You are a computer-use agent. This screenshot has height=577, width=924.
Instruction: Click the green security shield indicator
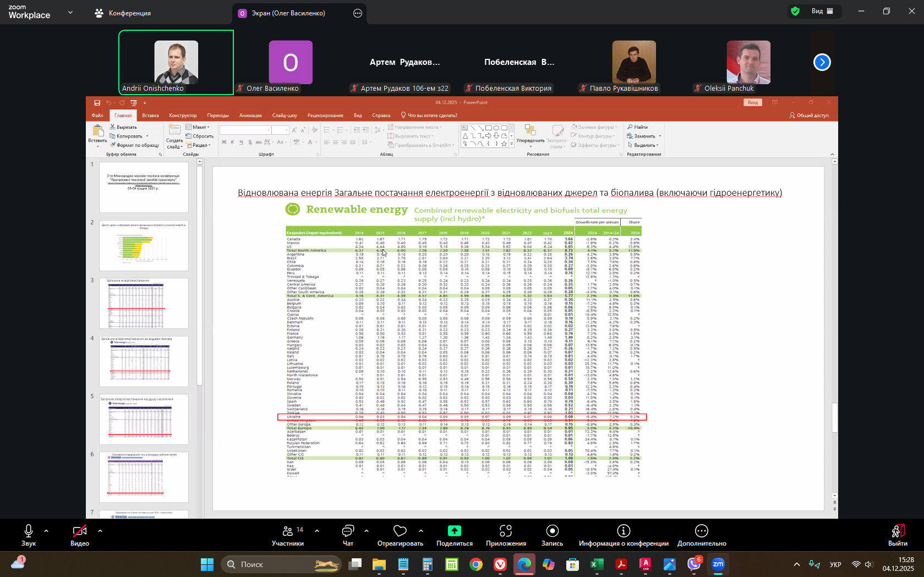pos(795,11)
